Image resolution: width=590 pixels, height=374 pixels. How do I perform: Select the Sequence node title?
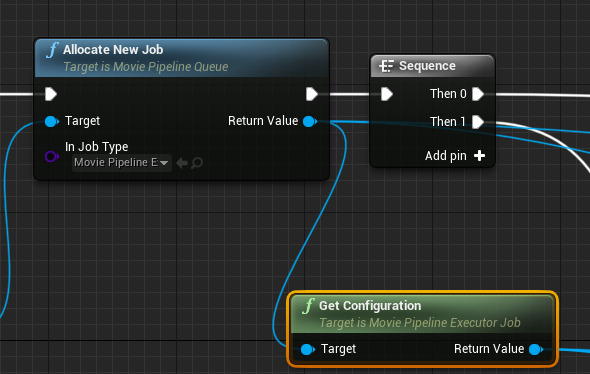coord(427,66)
